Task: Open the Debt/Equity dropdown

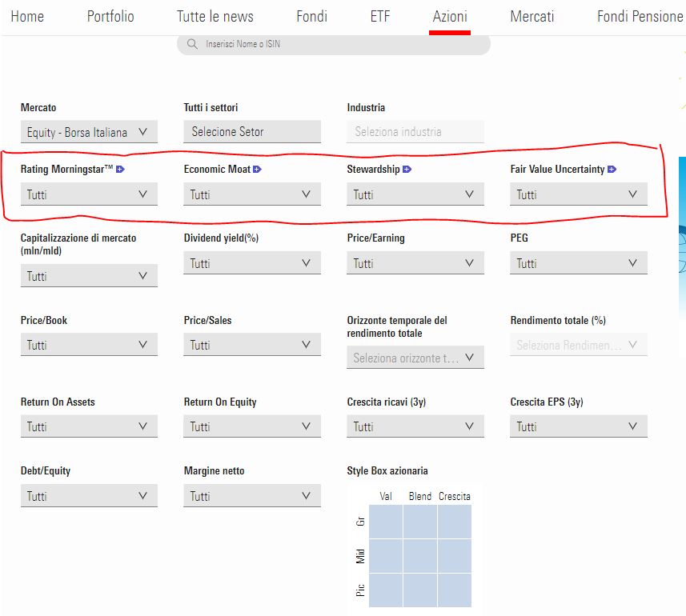Action: 89,496
